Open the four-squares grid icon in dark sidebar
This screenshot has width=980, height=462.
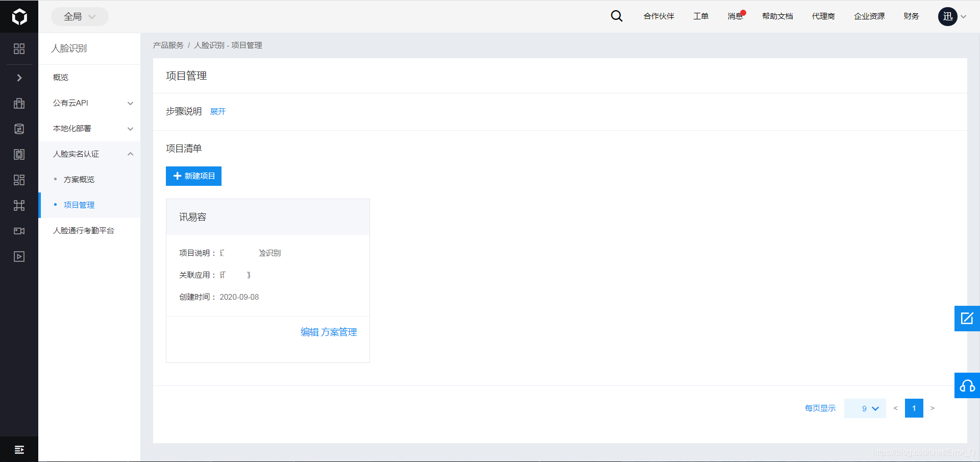(x=19, y=48)
